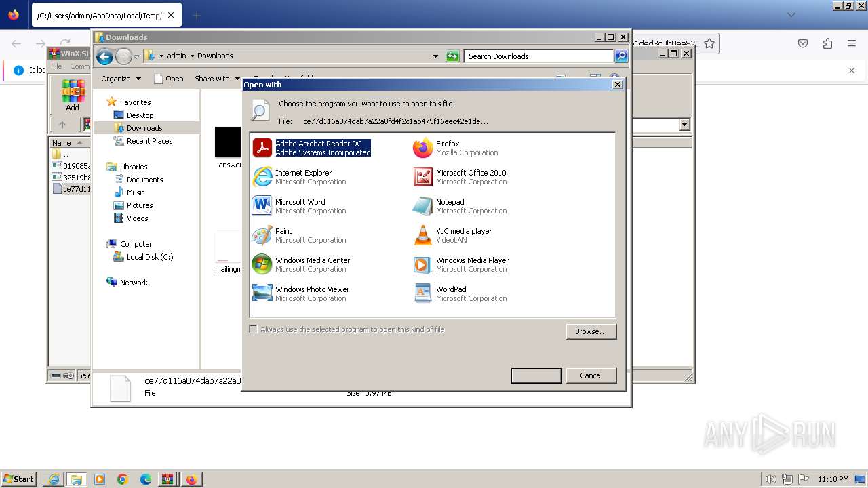
Task: Open a new Firefox tab
Action: [x=196, y=15]
